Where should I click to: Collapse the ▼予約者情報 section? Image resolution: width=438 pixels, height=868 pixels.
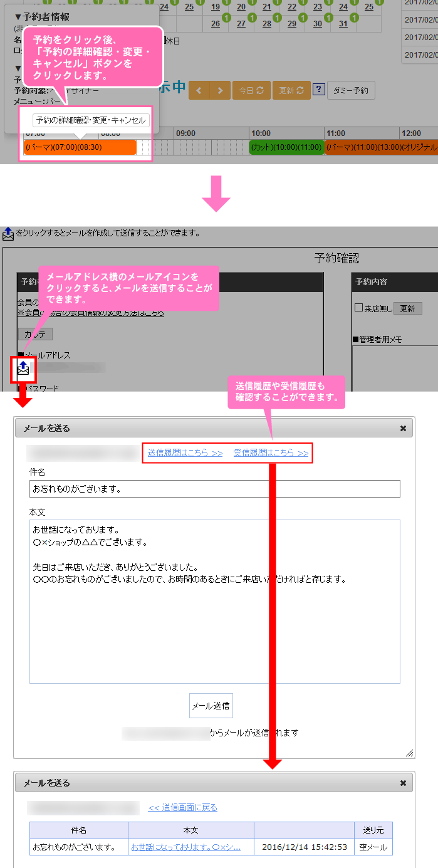41,17
